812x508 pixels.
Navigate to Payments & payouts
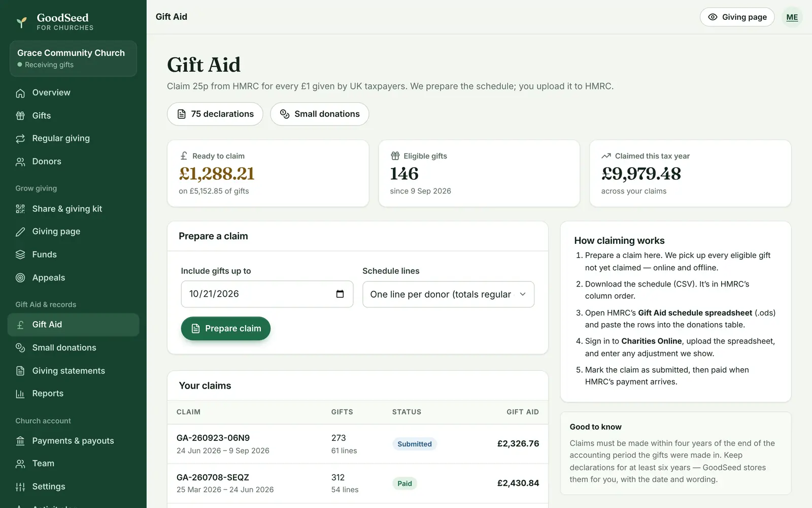[73, 441]
